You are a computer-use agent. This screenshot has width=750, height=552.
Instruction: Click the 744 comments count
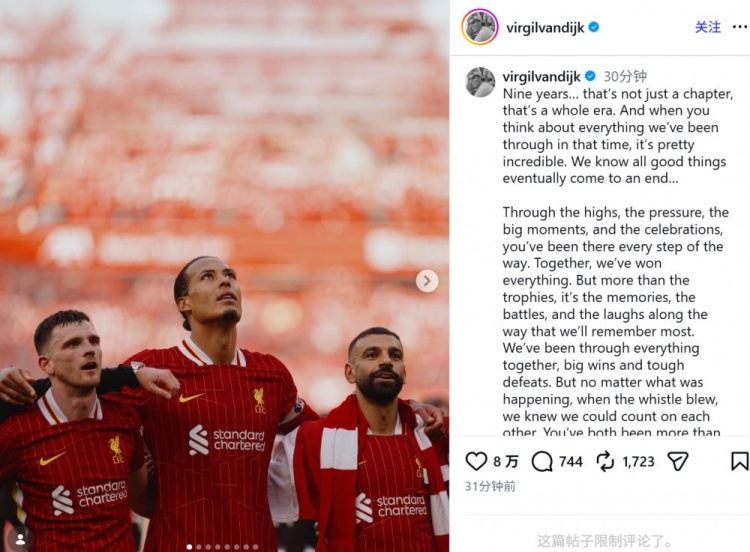coord(571,462)
